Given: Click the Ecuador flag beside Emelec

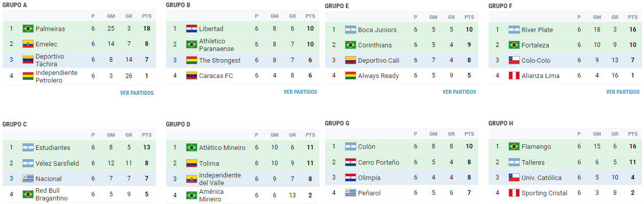Looking at the screenshot, I should coord(28,44).
